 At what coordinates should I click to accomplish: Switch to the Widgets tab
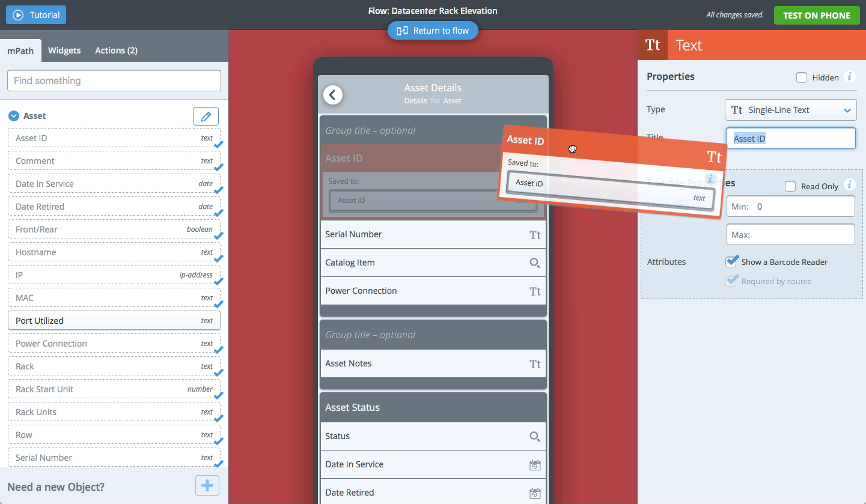[64, 50]
